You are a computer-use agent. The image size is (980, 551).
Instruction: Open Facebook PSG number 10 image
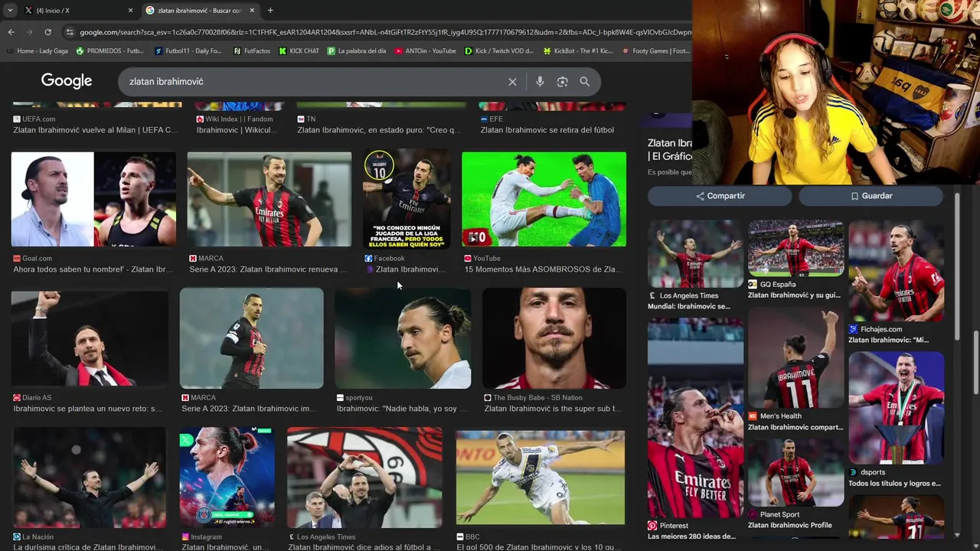coord(407,199)
